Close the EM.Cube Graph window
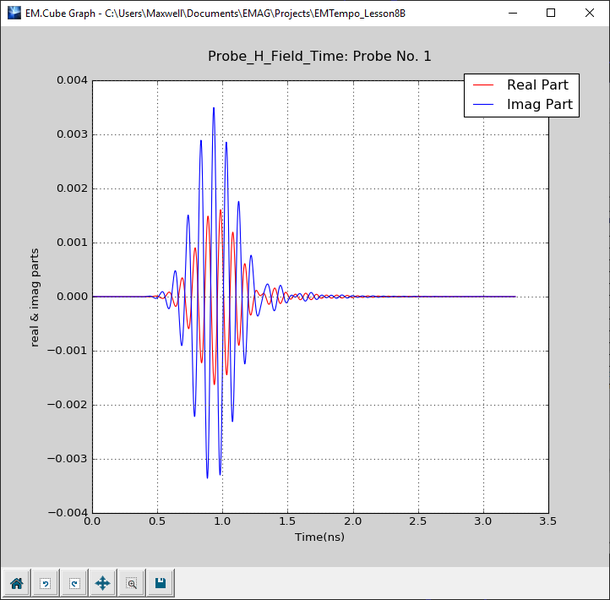This screenshot has width=610, height=600. coord(588,14)
